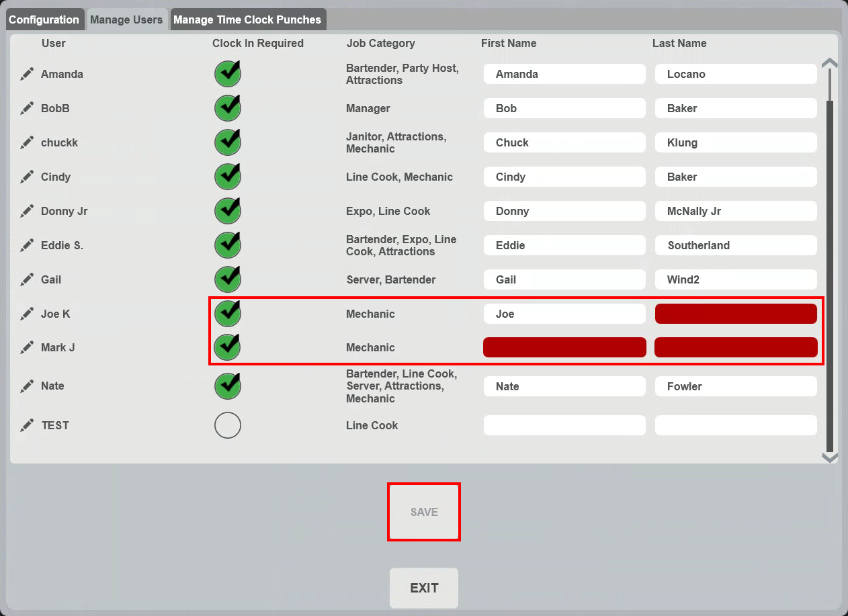Click the SAVE button
Viewport: 848px width, 616px height.
point(424,512)
